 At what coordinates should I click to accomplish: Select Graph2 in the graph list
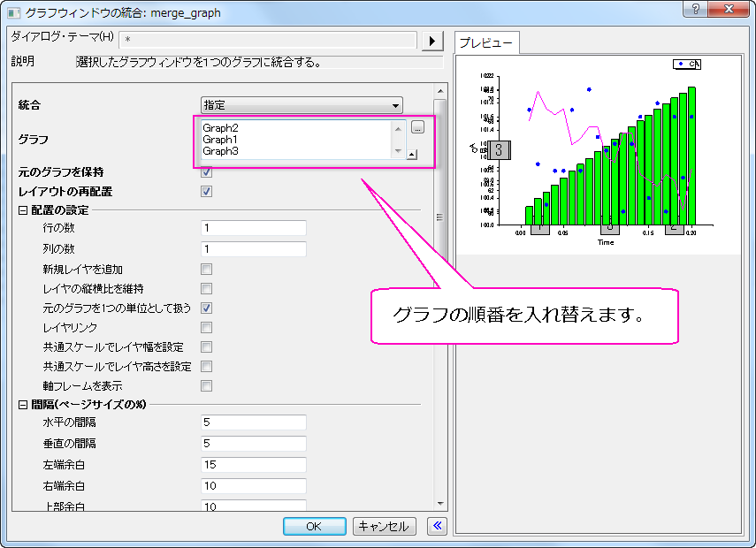(220, 128)
